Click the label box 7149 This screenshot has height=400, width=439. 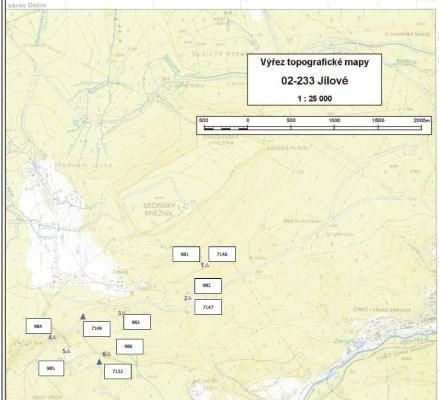(x=97, y=328)
